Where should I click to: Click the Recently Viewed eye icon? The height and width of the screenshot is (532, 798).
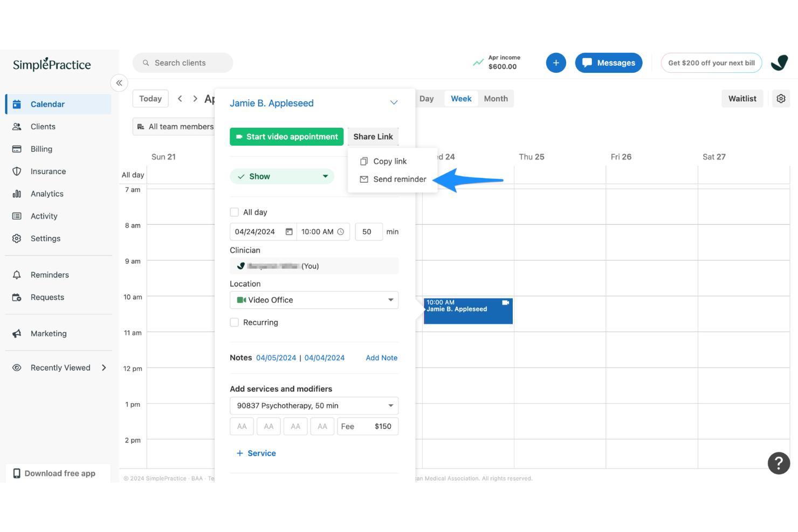17,368
